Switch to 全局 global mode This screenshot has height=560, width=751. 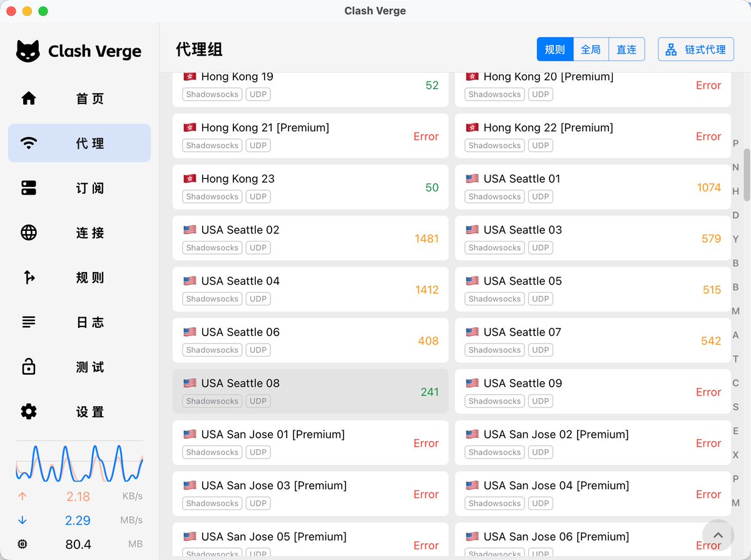tap(591, 49)
